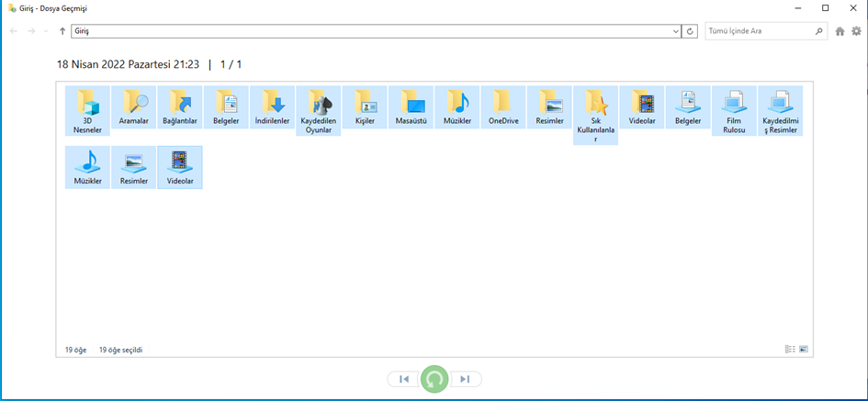Select the Videolar library in second row
868x401 pixels.
(x=180, y=168)
